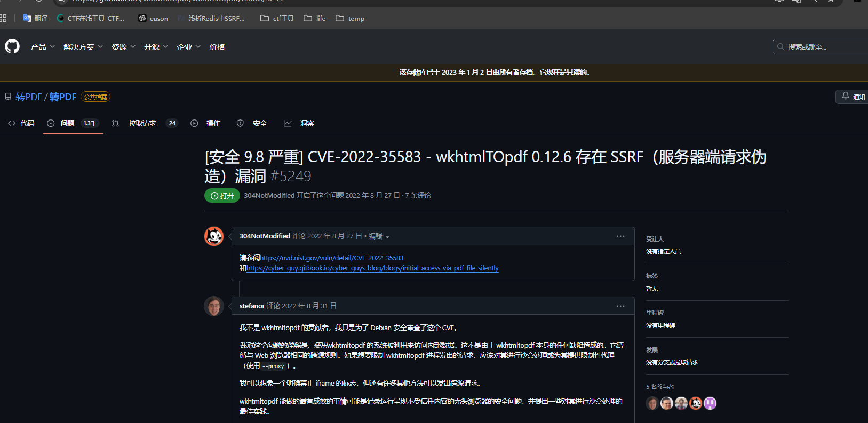868x423 pixels.
Task: Click the 2022年8月27日 comment date
Action: click(335, 236)
